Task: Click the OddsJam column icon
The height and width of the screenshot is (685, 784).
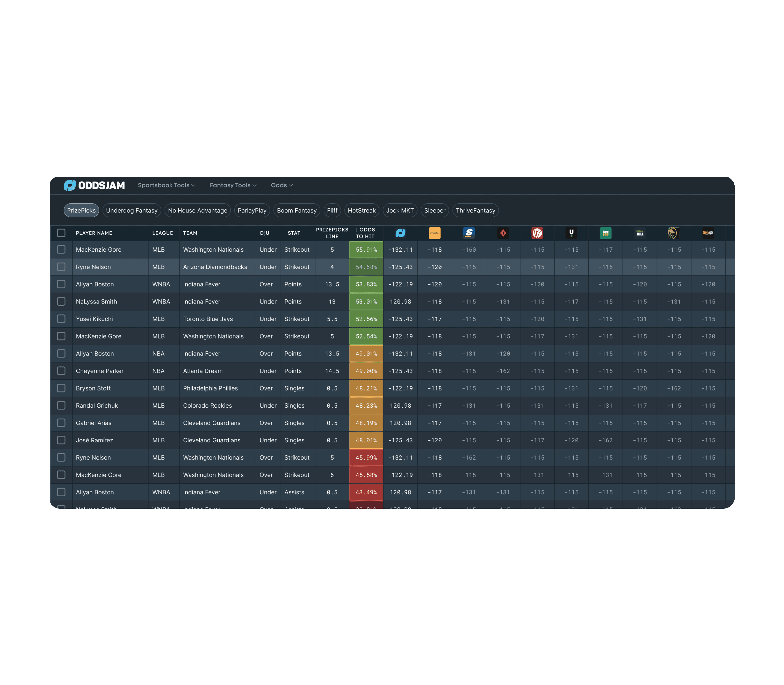Action: [x=401, y=233]
